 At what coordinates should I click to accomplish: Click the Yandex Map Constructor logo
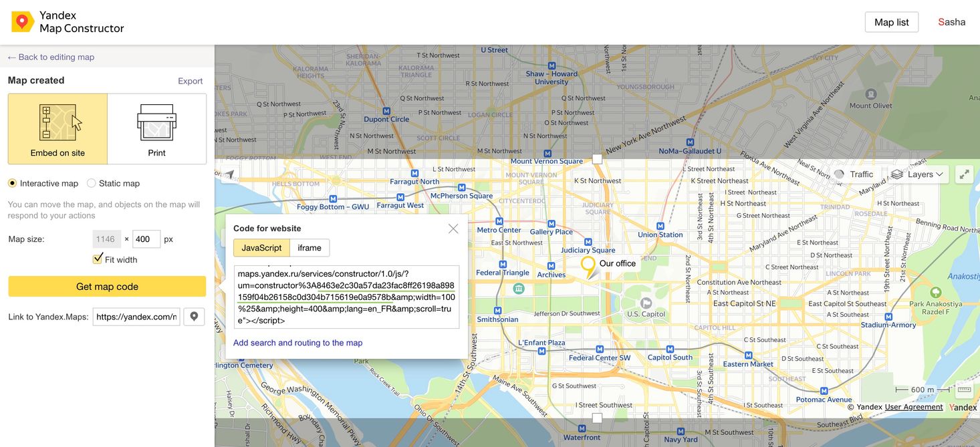68,22
